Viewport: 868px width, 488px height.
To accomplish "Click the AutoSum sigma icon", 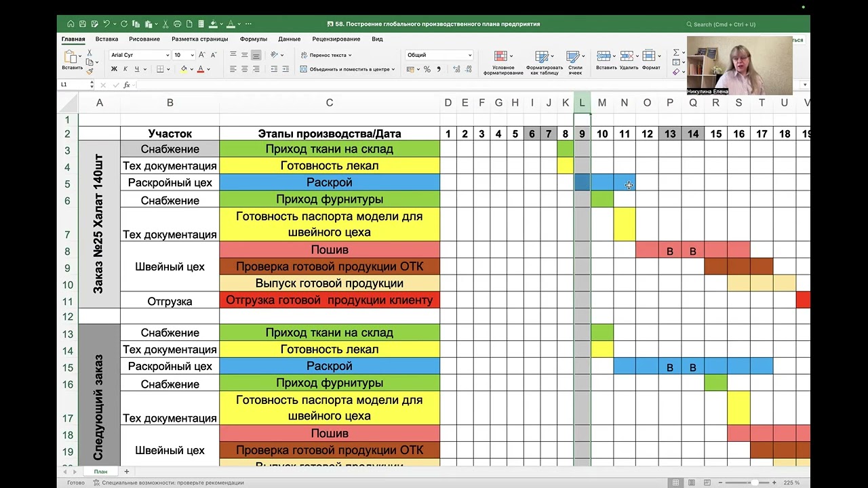I will click(675, 53).
